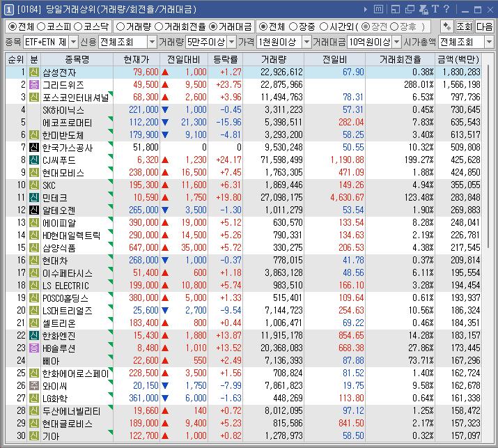Click the black 신 badge in 한국가스공사 row
Screen dimensions: 498x448
pos(34,147)
